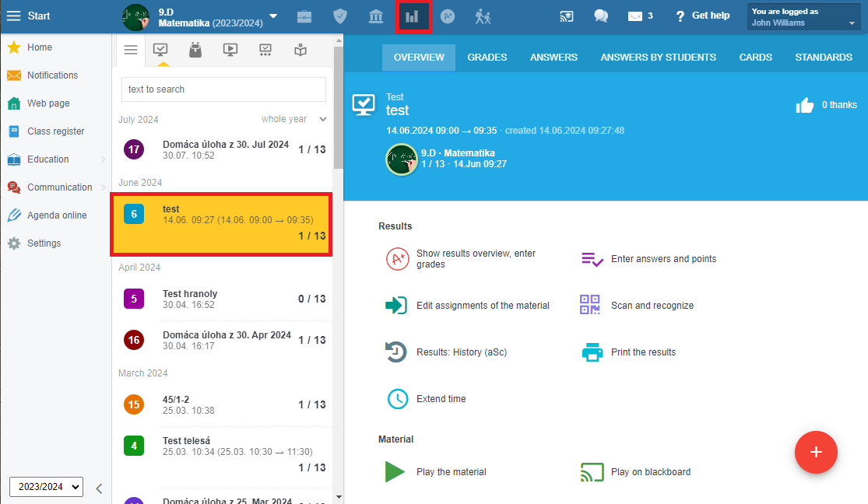This screenshot has width=868, height=504.
Task: Open Domáca úloha z 30. Apr 2024 entry
Action: pos(222,340)
